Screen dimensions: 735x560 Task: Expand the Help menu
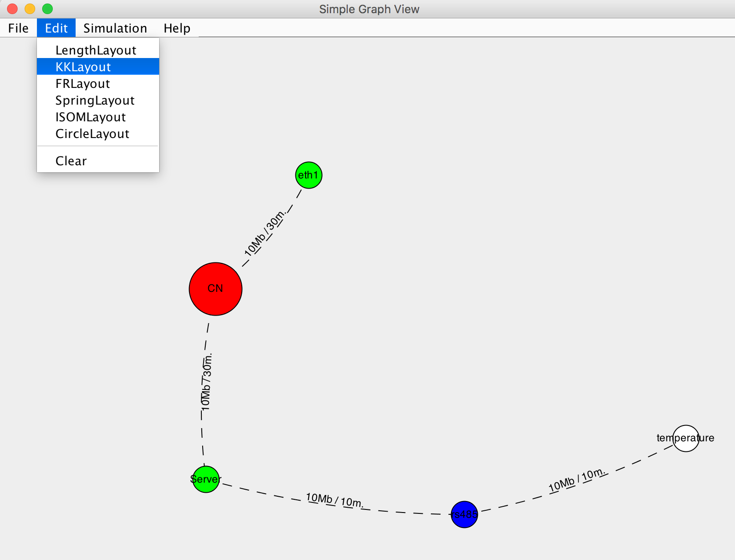pos(177,28)
